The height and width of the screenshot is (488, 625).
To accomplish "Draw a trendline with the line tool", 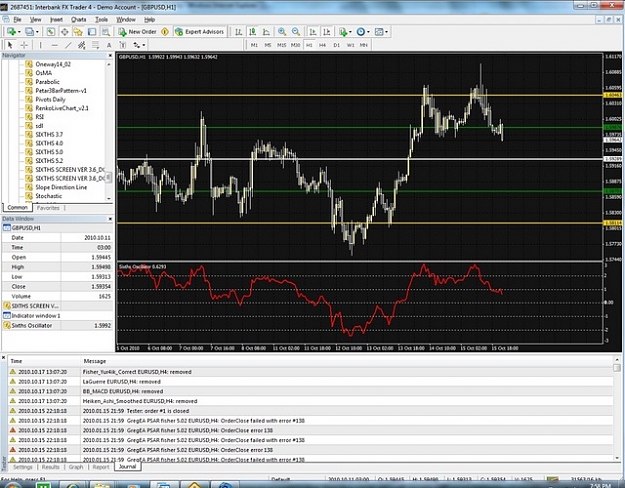I will pos(68,45).
